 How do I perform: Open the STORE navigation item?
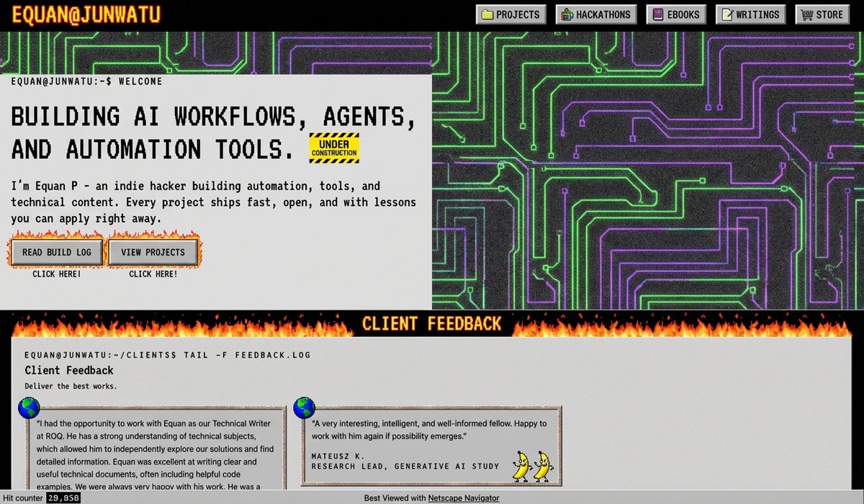822,14
